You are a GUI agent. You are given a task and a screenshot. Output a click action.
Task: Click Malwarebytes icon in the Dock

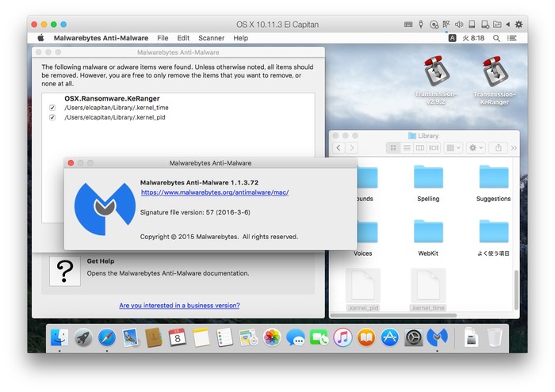(437, 337)
